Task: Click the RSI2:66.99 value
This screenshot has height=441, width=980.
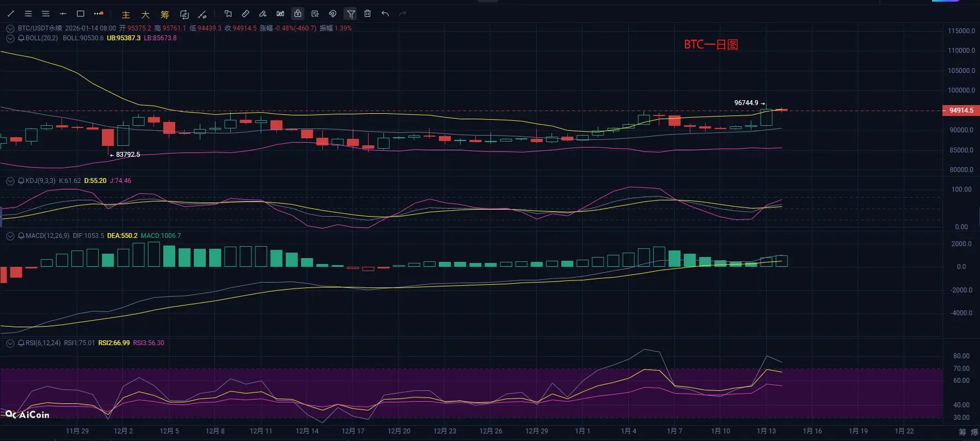Action: [x=114, y=343]
